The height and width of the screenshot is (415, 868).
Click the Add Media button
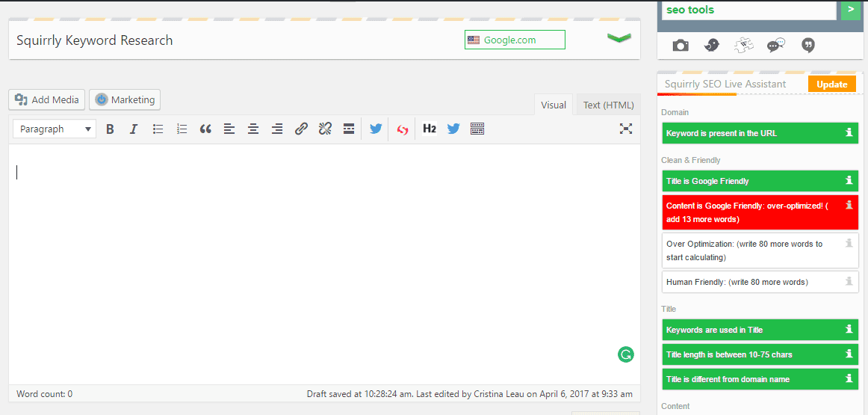tap(47, 99)
